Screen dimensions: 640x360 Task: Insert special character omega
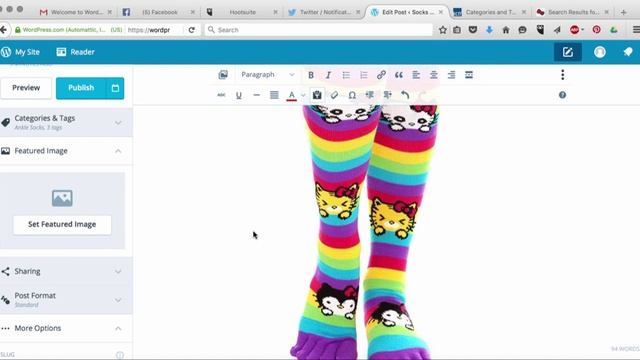pyautogui.click(x=352, y=96)
